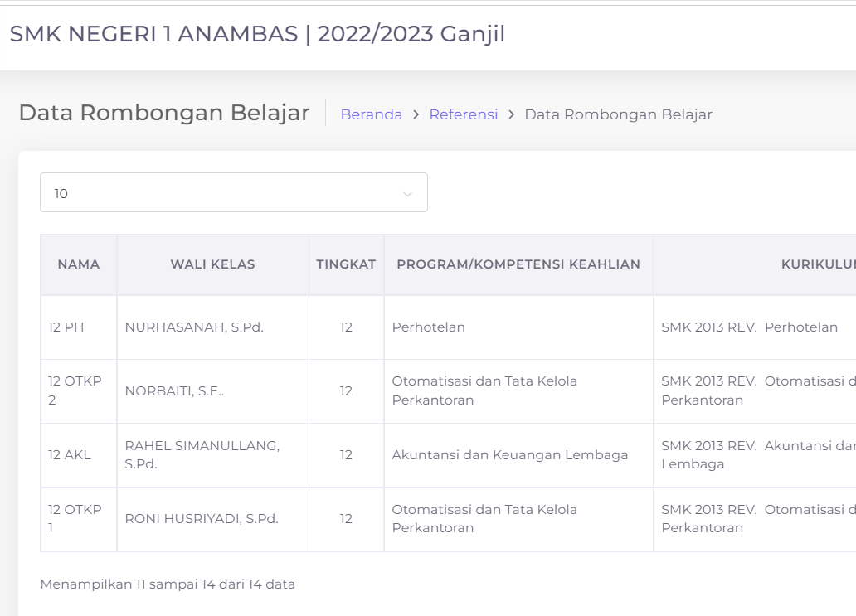Viewport: 856px width, 616px height.
Task: Click RAHEL SIMANULLANG, S.Pd. in the table
Action: tap(202, 454)
